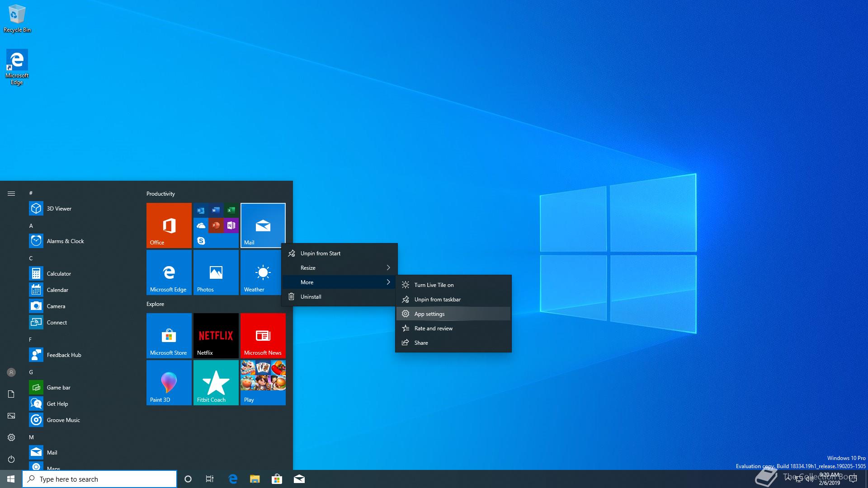The width and height of the screenshot is (868, 488).
Task: Launch the Fitbit Coach tile
Action: click(216, 383)
